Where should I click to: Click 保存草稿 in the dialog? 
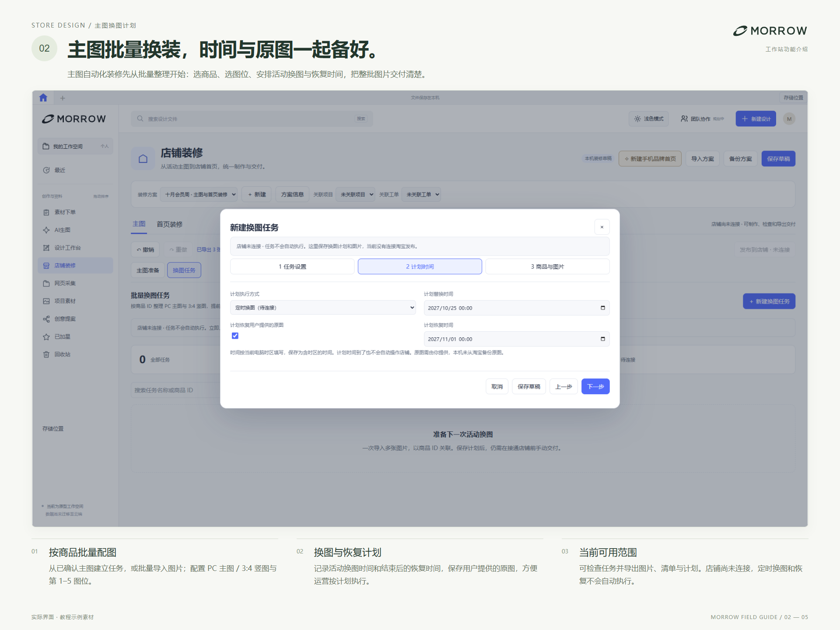(529, 386)
